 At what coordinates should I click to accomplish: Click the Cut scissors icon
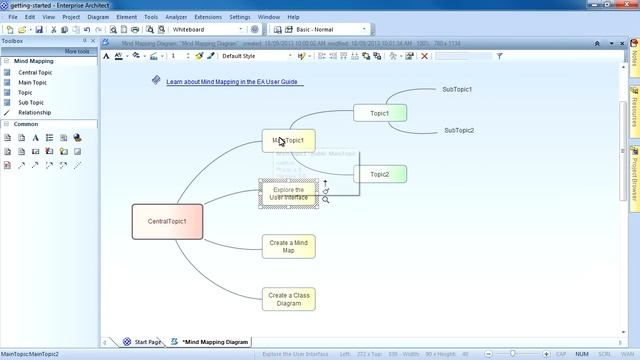(53, 29)
